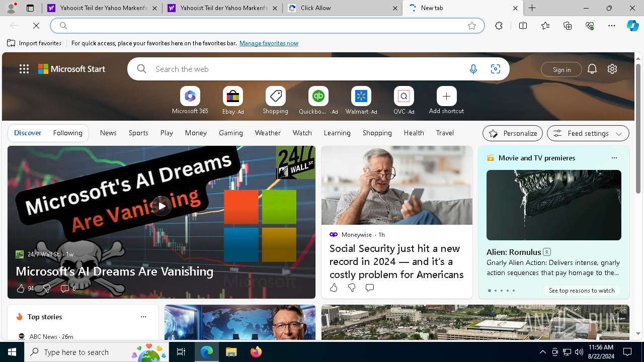Open the Sports category
The width and height of the screenshot is (644, 362).
tap(138, 133)
